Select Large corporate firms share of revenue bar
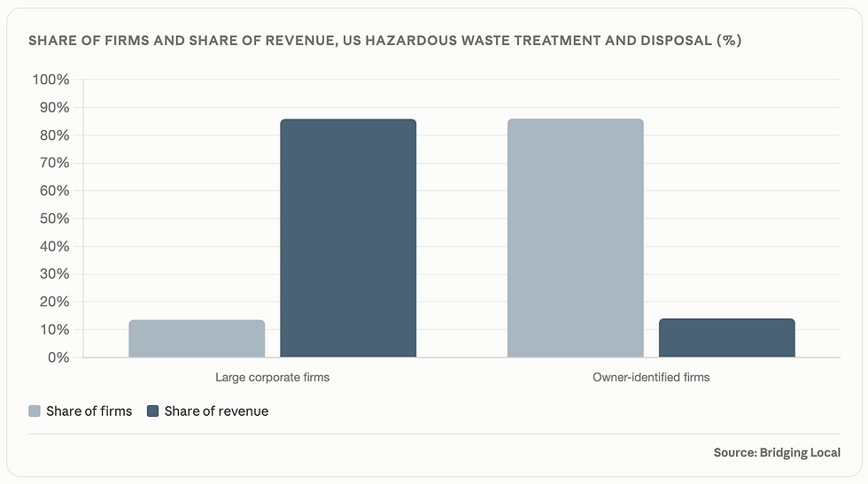 [348, 238]
